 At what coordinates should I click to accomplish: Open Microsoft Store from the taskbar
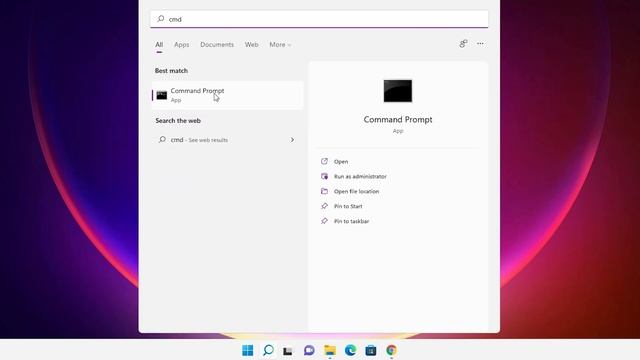[371, 350]
